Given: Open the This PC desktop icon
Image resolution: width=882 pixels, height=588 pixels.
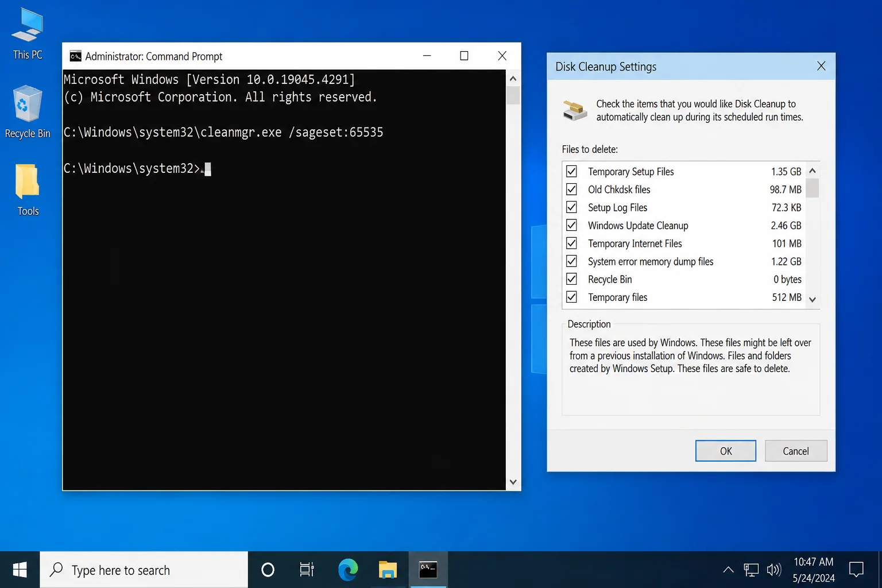Looking at the screenshot, I should [x=28, y=34].
